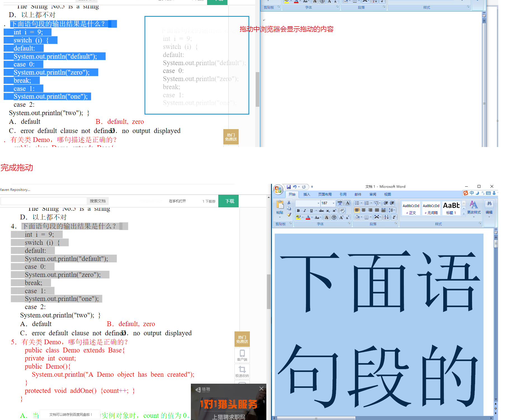505x420 pixels.
Task: Switch to the 引用 ribbon tab
Action: (343, 194)
